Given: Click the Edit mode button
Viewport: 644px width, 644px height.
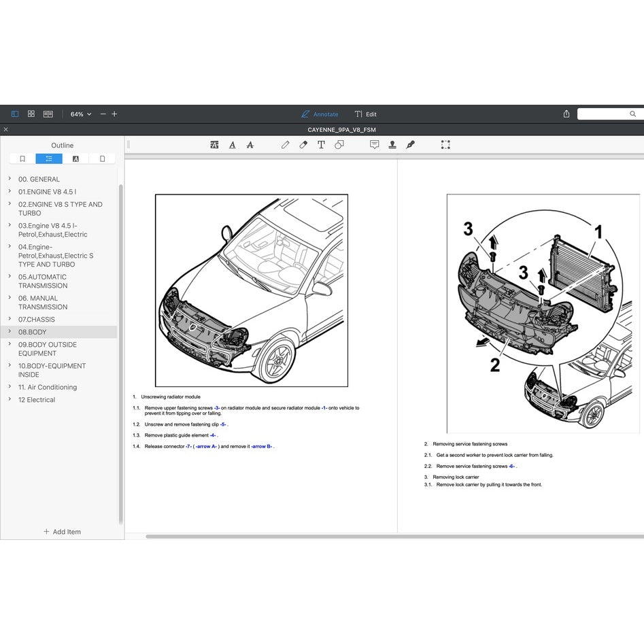Looking at the screenshot, I should tap(366, 114).
